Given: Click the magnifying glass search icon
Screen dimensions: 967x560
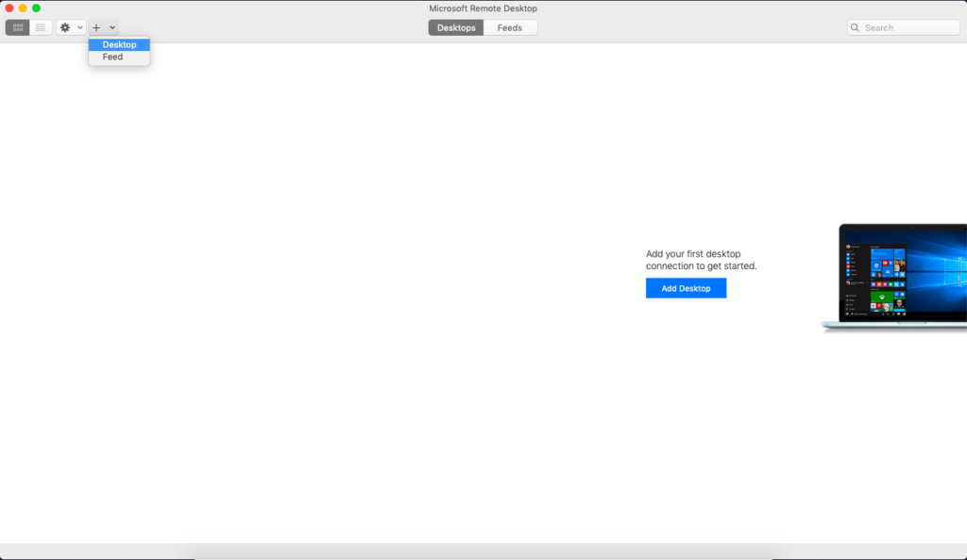Looking at the screenshot, I should (x=855, y=27).
